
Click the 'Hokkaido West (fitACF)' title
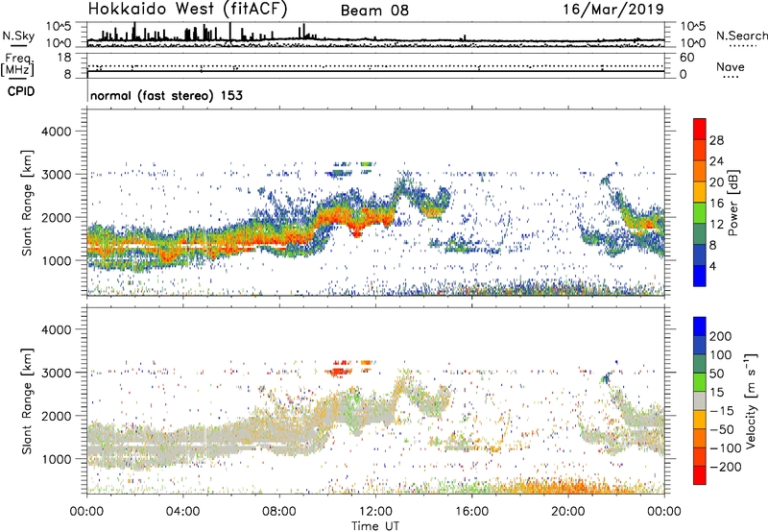pos(187,9)
